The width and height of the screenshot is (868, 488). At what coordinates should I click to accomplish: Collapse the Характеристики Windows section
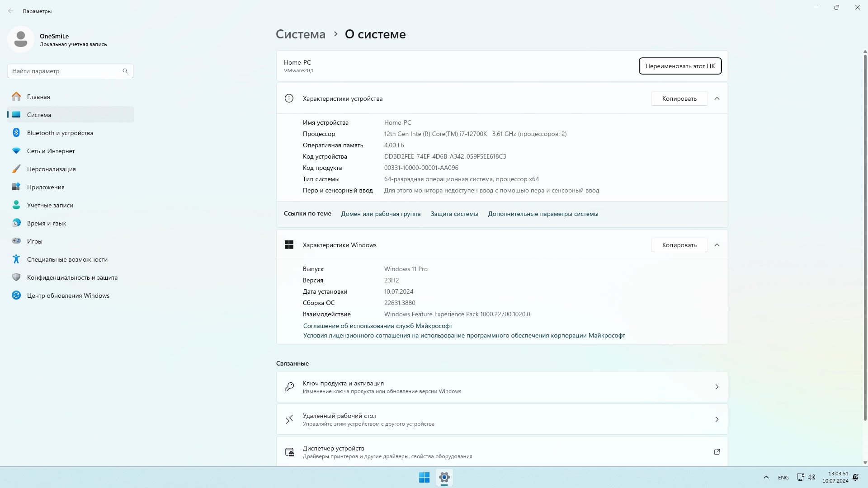(x=717, y=245)
